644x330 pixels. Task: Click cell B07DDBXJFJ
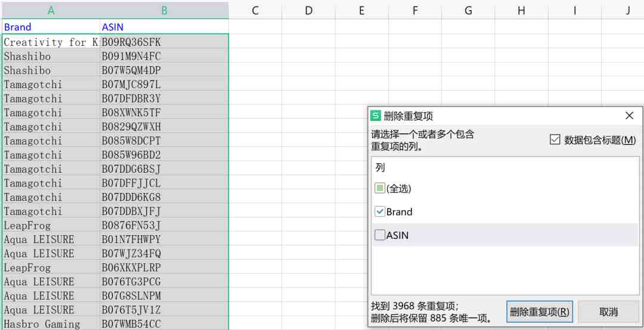(165, 211)
